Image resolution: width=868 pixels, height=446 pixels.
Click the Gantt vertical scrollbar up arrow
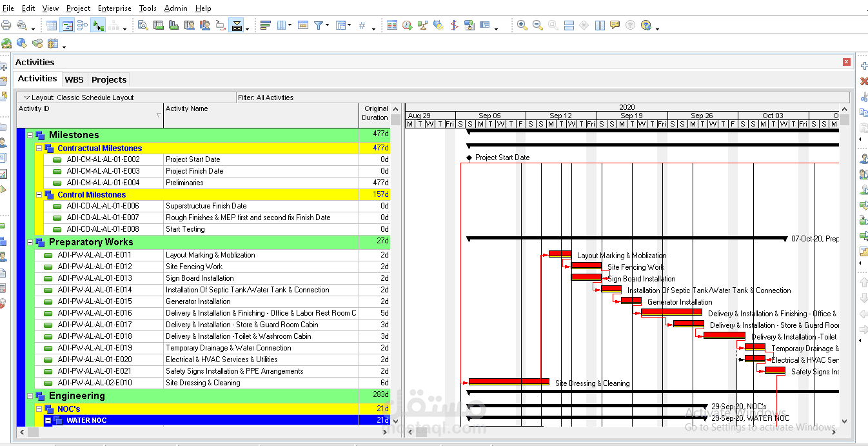[845, 108]
